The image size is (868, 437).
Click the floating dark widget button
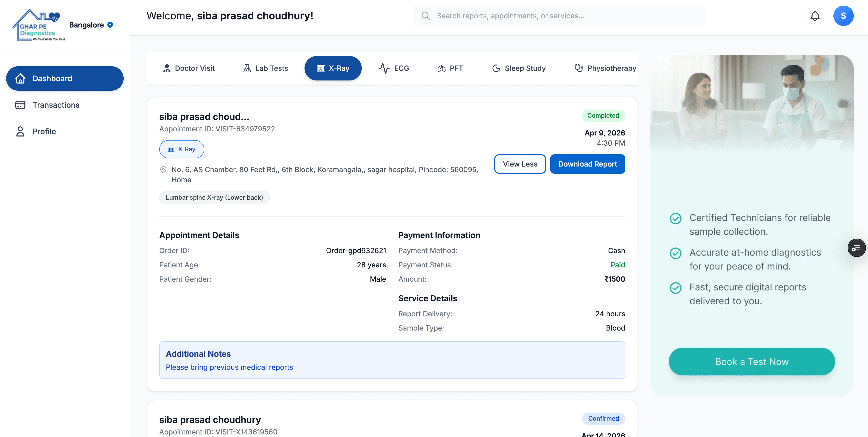pos(856,248)
